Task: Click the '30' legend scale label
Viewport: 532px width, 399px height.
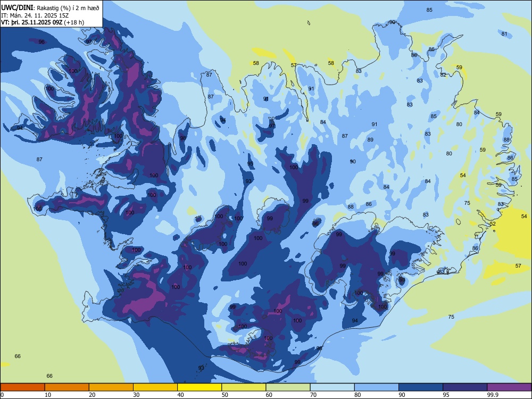Action: 136,395
